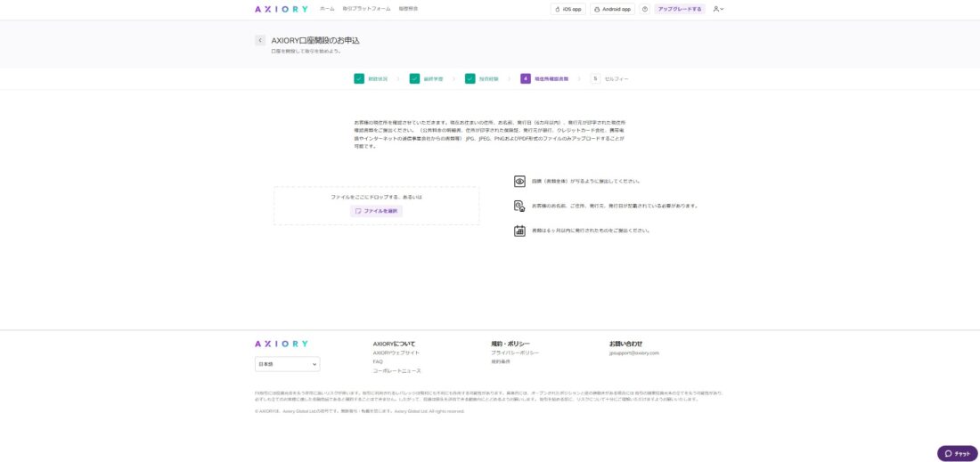
Task: Click the calendar icon for 6-month requirement
Action: click(519, 231)
